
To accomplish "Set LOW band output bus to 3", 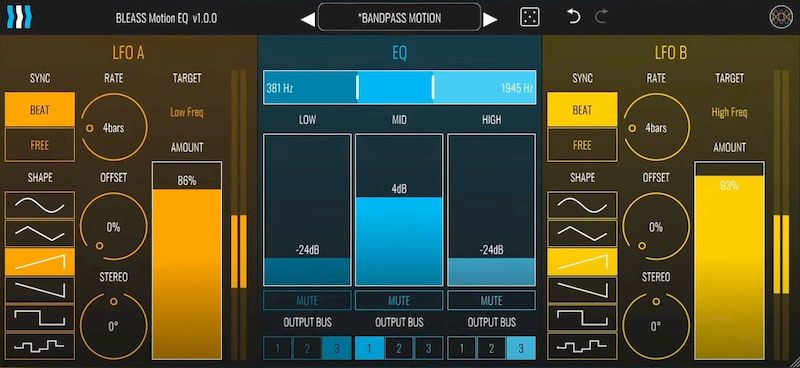I will (x=337, y=348).
